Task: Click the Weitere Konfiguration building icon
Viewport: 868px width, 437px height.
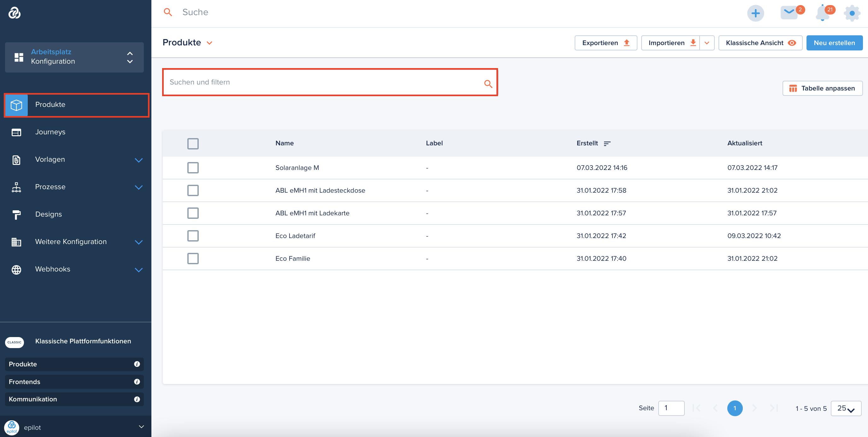Action: (x=16, y=242)
